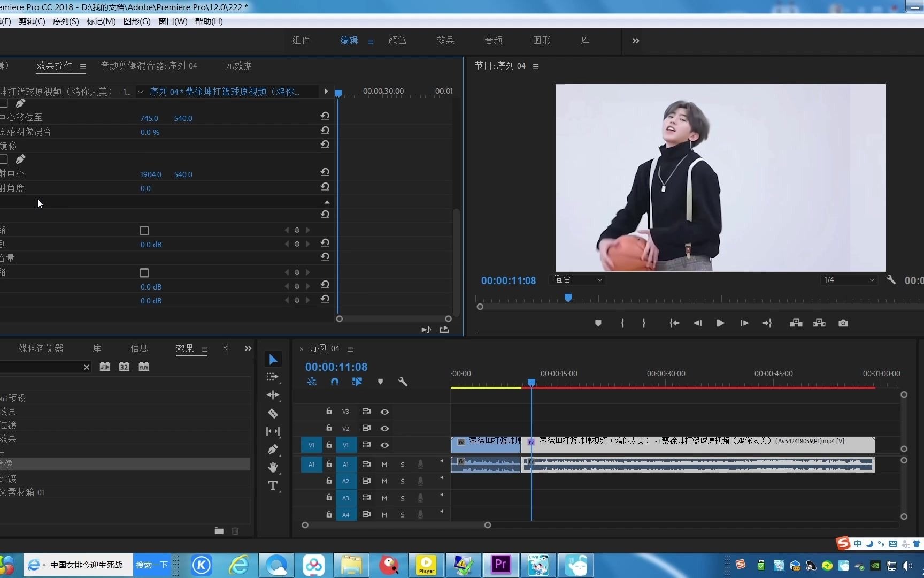Image resolution: width=924 pixels, height=578 pixels.
Task: Open Premiere Pro from the taskbar
Action: (500, 565)
